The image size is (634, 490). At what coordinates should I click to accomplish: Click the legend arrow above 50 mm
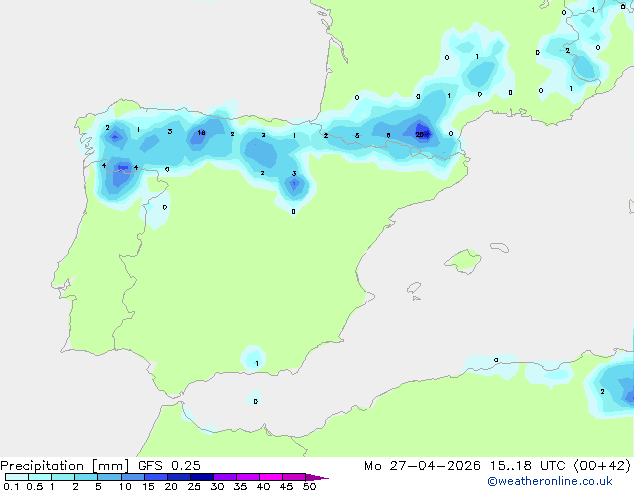(317, 477)
